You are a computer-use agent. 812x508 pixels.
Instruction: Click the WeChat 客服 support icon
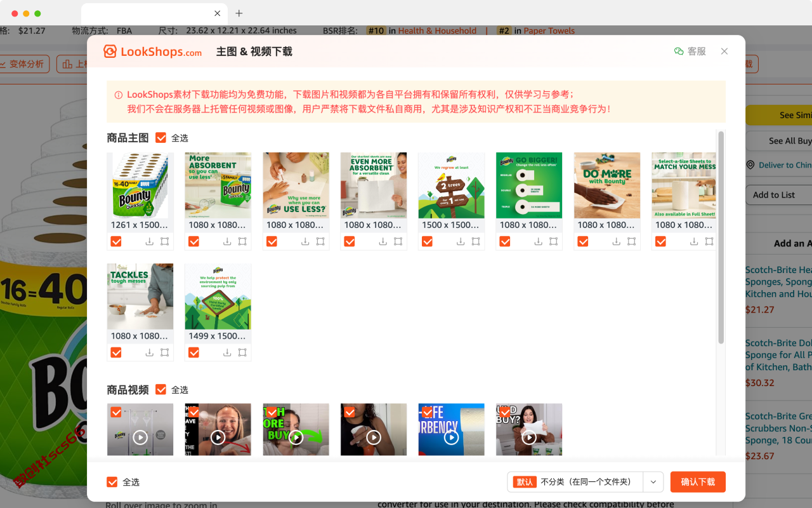tap(679, 51)
